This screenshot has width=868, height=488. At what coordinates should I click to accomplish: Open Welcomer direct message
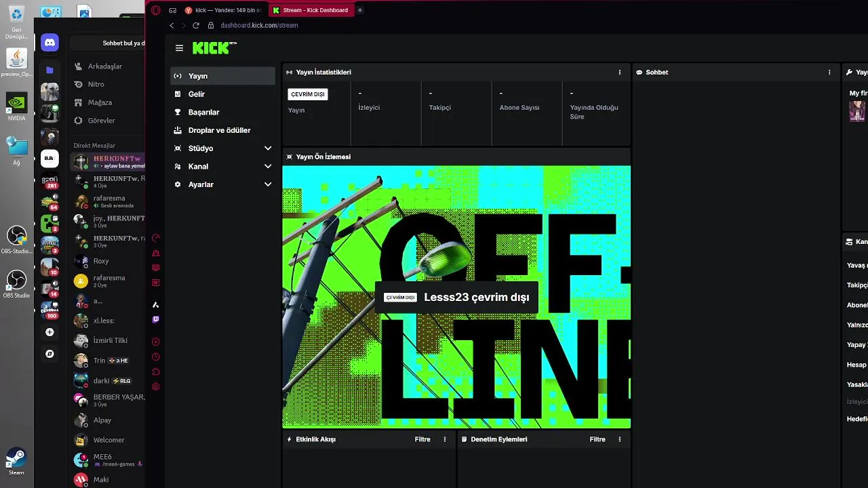click(108, 440)
